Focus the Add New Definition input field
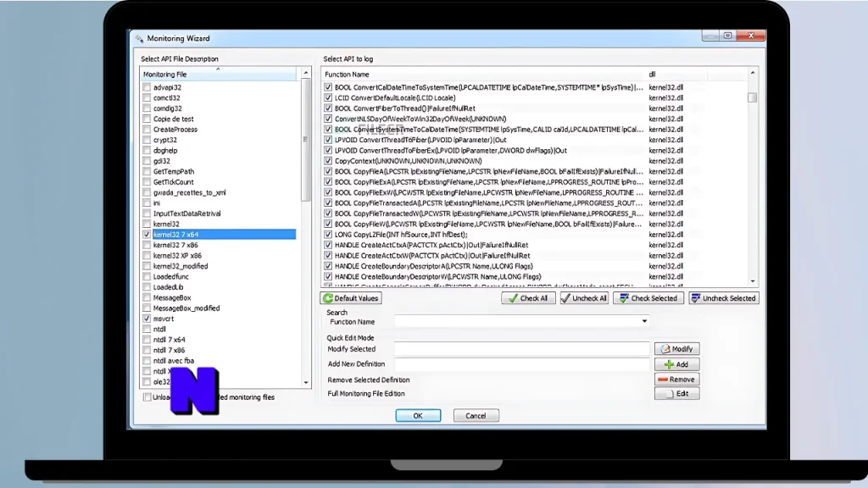868x488 pixels. coord(521,364)
